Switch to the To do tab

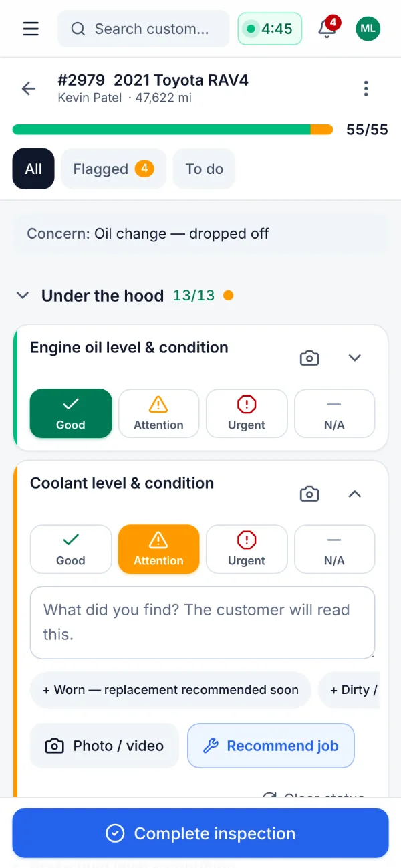point(205,169)
